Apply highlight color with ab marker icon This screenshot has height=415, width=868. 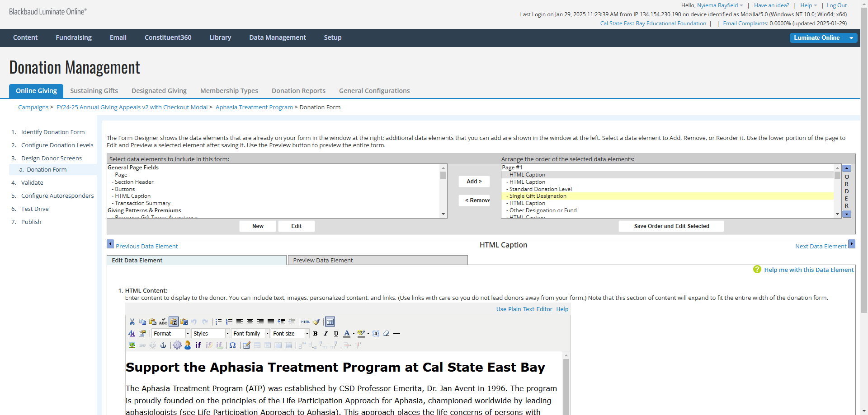point(361,333)
